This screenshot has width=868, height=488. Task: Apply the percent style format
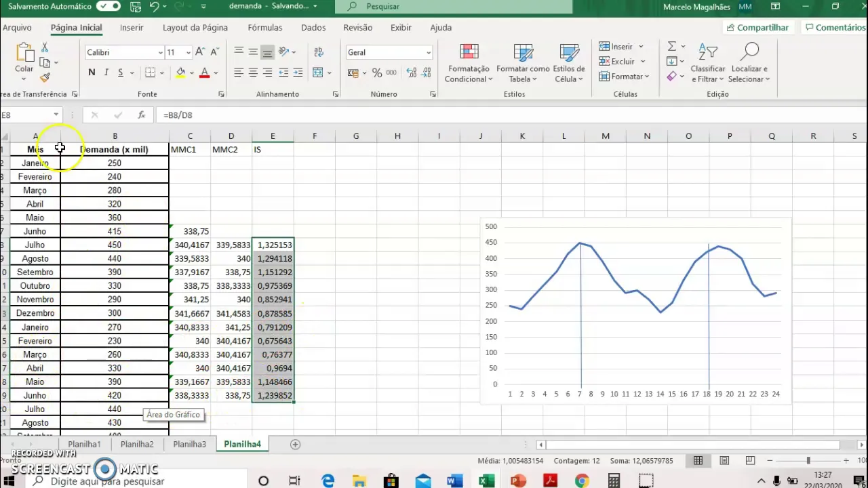coord(377,73)
